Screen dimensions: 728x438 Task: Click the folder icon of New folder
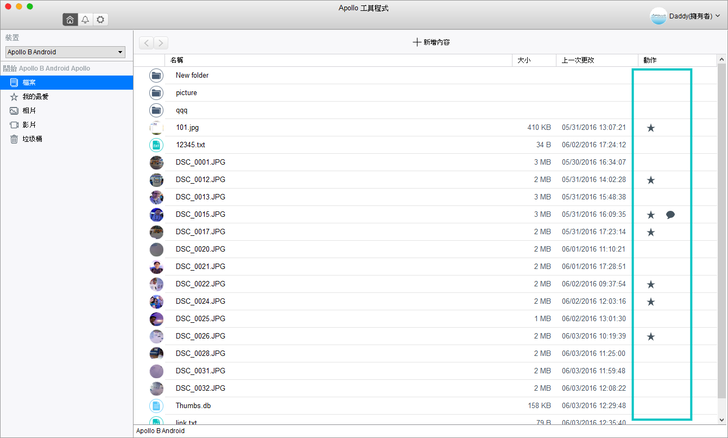coord(156,75)
